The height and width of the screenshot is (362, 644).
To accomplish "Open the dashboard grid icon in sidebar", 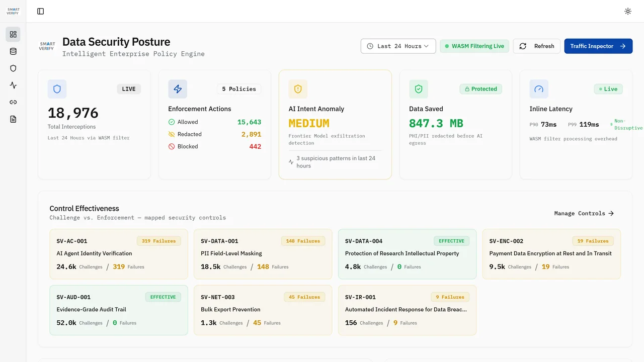I will coord(13,34).
